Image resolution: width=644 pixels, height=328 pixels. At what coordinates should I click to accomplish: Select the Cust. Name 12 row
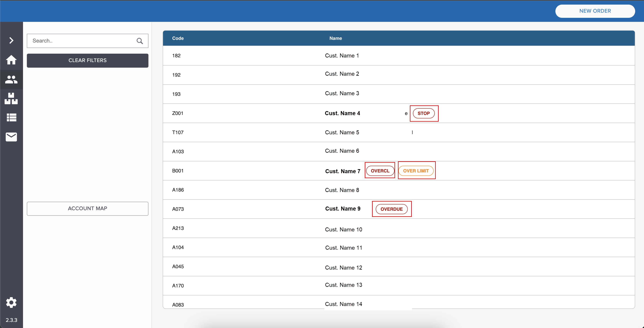(x=343, y=267)
